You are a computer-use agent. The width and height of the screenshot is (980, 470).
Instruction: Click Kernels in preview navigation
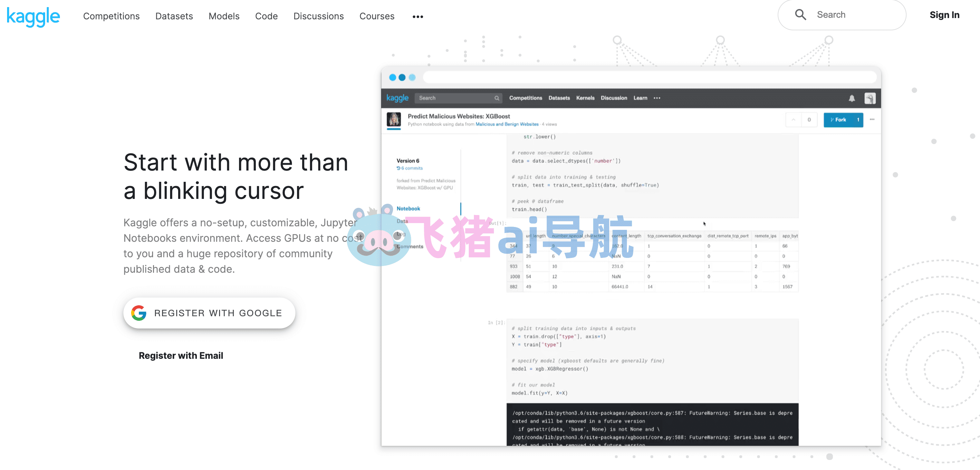click(x=585, y=98)
